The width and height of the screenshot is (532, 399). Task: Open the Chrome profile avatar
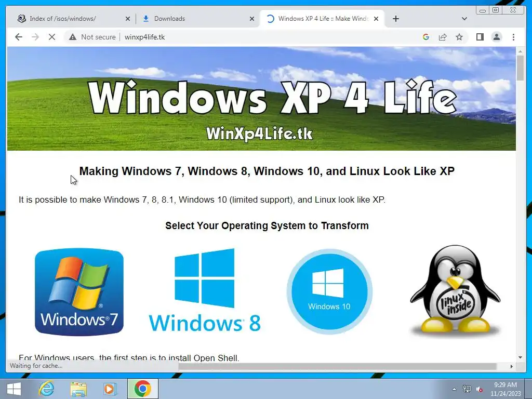tap(496, 37)
